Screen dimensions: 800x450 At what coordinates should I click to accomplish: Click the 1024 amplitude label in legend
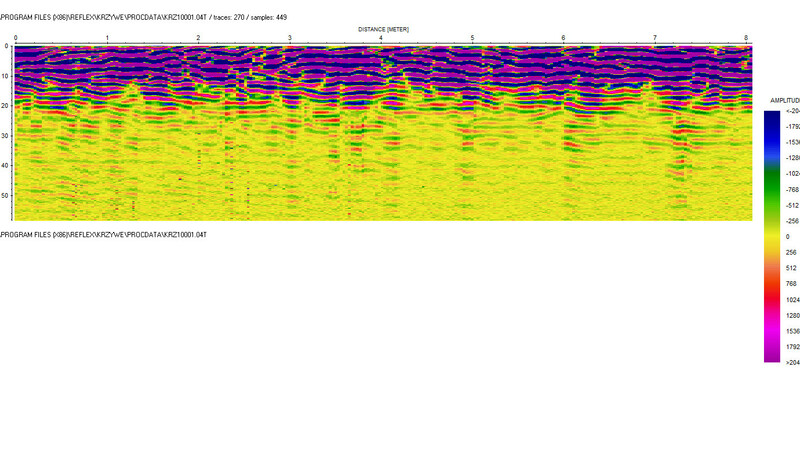(792, 299)
